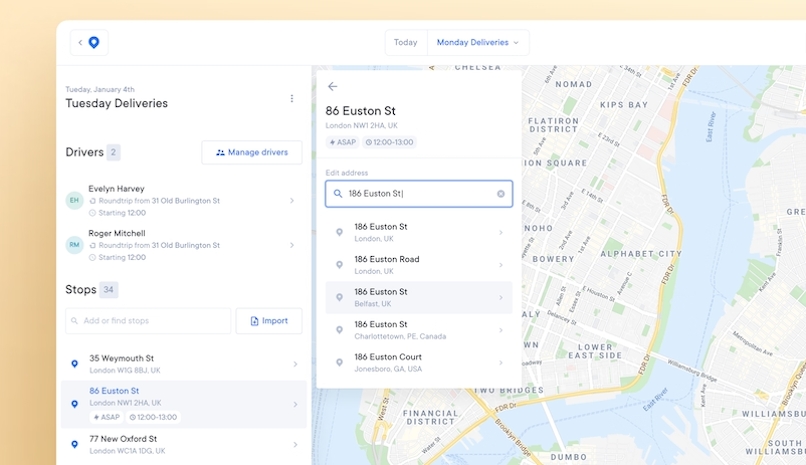Click the EH avatar for Evelyn Harvey
The image size is (806, 465).
[x=75, y=200]
